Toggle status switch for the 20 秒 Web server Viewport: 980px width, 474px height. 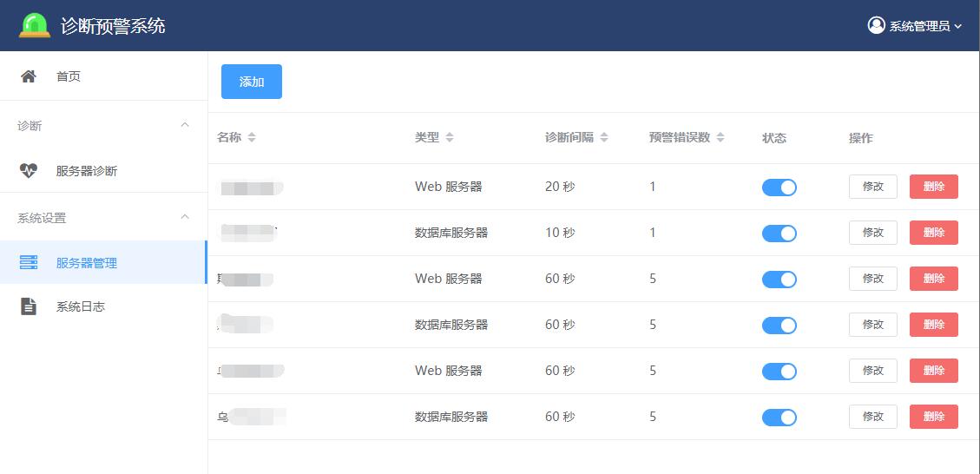pos(779,188)
